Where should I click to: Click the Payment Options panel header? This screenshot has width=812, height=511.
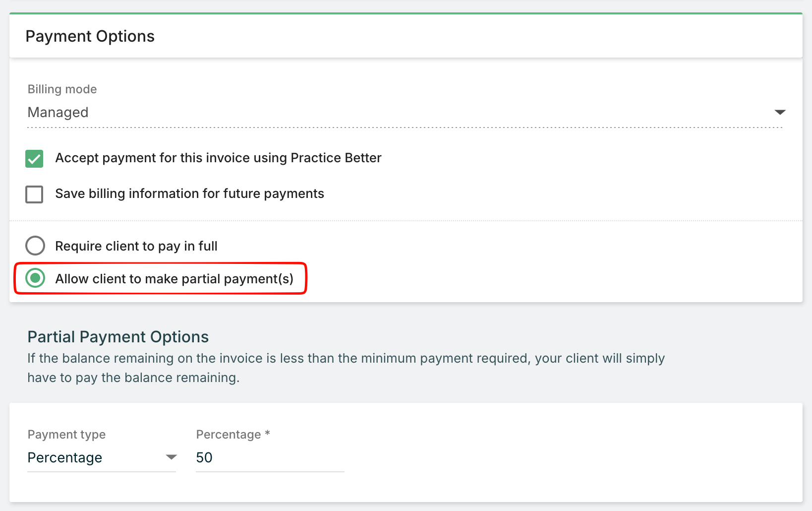point(90,36)
